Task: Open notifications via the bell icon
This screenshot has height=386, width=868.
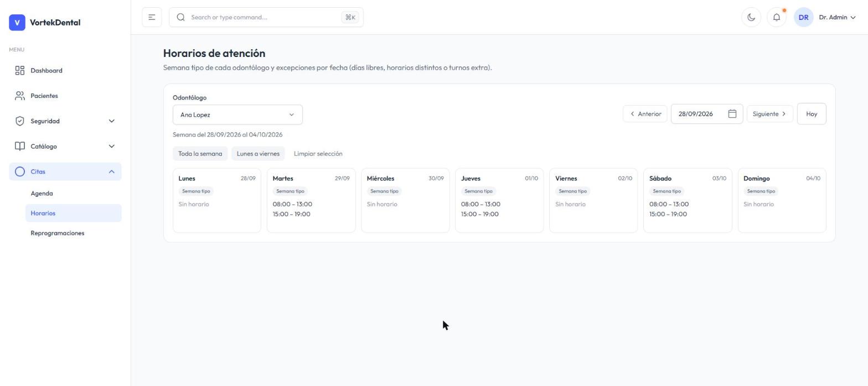Action: (777, 17)
